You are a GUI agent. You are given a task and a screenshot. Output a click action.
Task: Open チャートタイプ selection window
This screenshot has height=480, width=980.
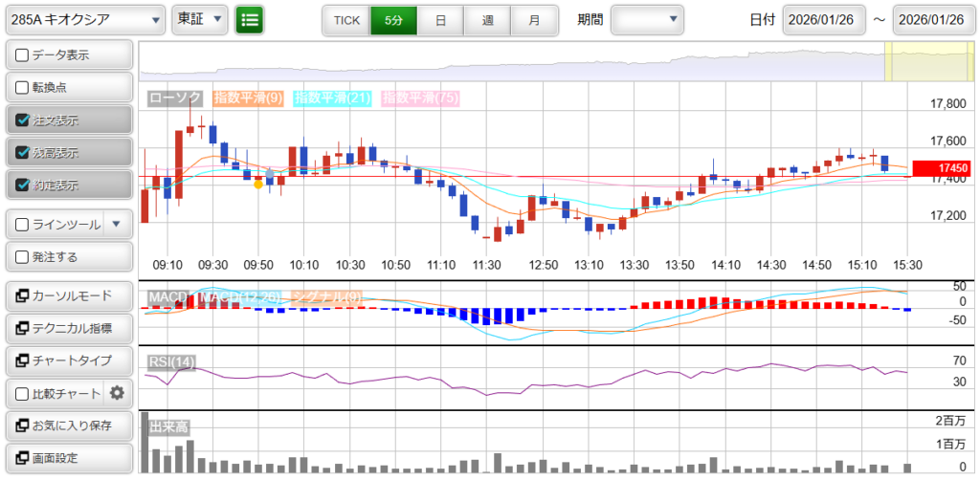point(68,360)
